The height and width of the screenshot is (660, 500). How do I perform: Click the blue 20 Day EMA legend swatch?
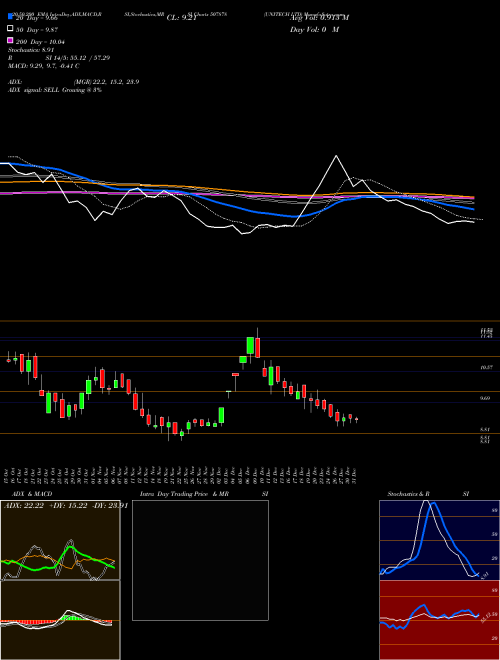tap(10, 17)
